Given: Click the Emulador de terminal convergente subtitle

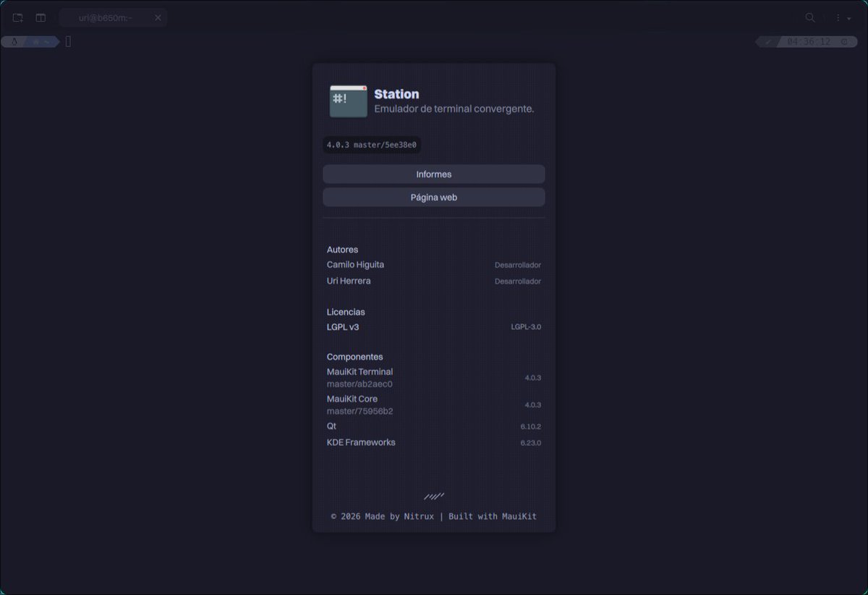Looking at the screenshot, I should click(x=454, y=109).
